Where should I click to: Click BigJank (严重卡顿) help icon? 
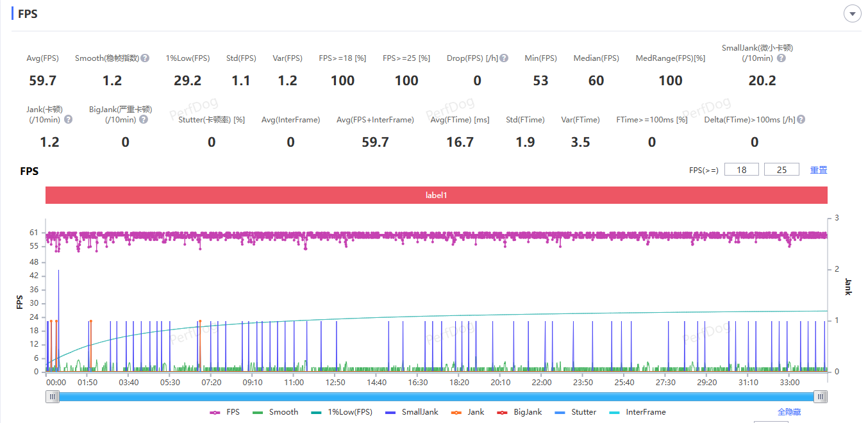click(144, 119)
